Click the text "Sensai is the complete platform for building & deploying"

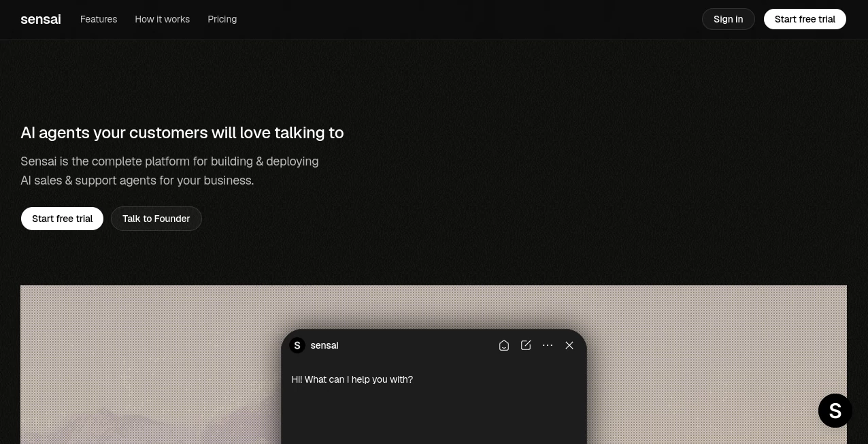point(169,161)
